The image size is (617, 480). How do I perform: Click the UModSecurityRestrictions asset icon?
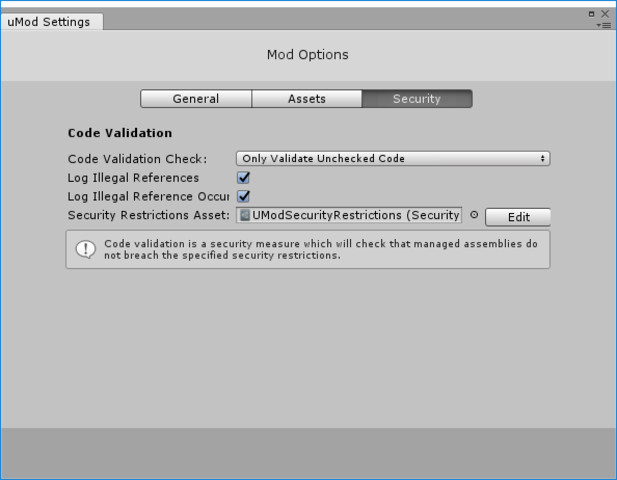245,215
